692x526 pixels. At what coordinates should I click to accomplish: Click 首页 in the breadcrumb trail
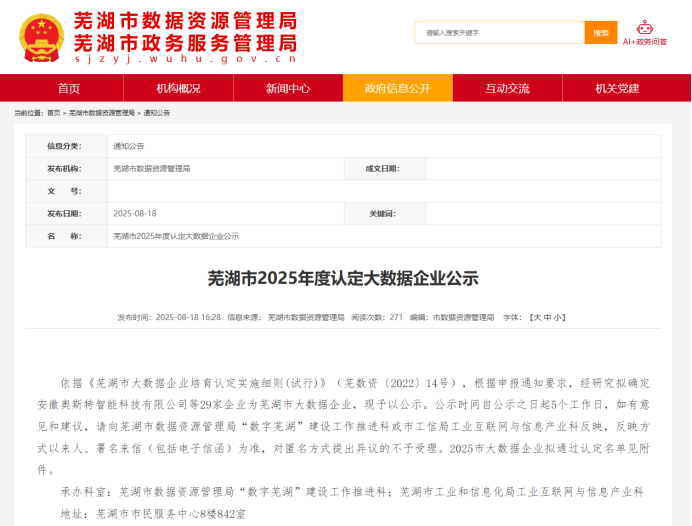pos(53,113)
